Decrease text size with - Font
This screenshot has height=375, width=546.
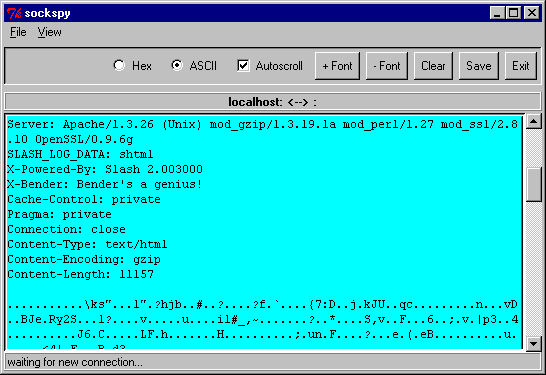tap(387, 66)
